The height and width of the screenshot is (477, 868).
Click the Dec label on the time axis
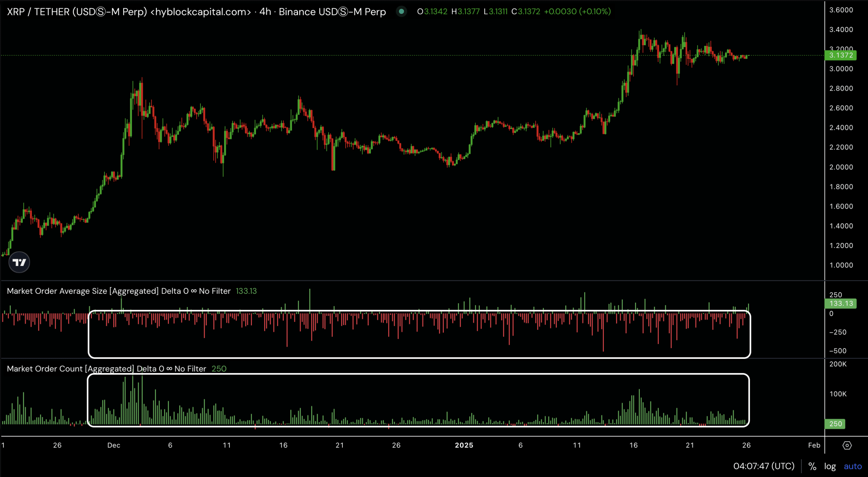[114, 445]
